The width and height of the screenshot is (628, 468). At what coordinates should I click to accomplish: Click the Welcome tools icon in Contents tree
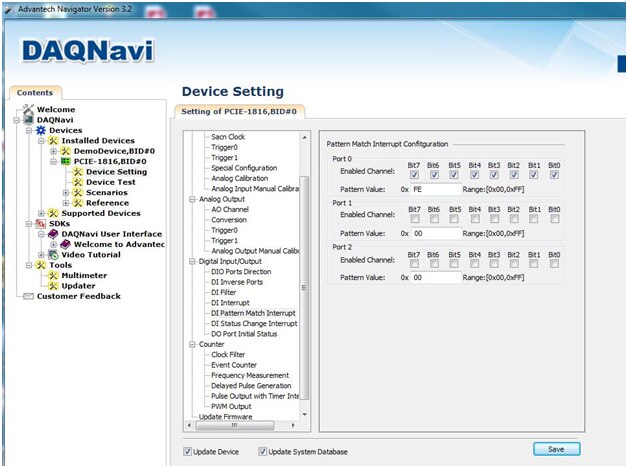(28, 109)
